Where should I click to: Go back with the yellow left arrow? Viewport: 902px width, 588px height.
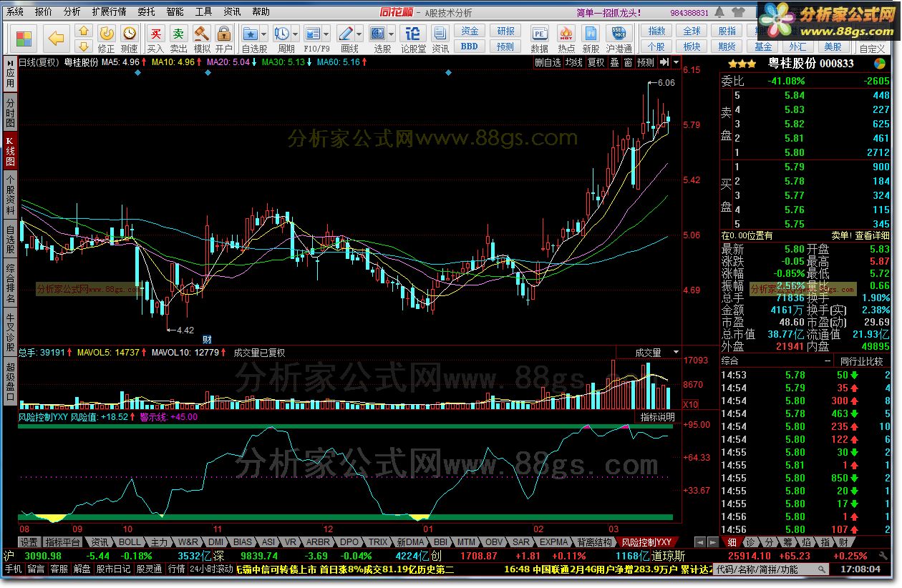click(x=56, y=38)
